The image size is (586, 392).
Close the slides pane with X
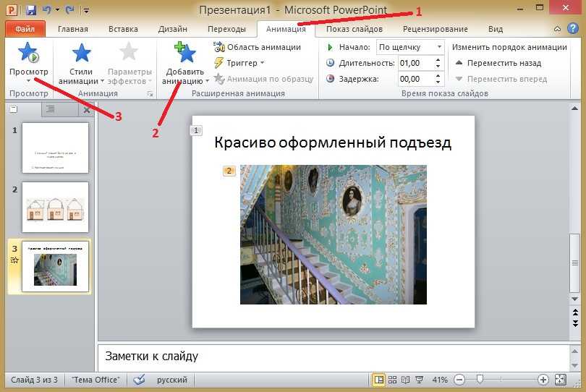coord(87,110)
